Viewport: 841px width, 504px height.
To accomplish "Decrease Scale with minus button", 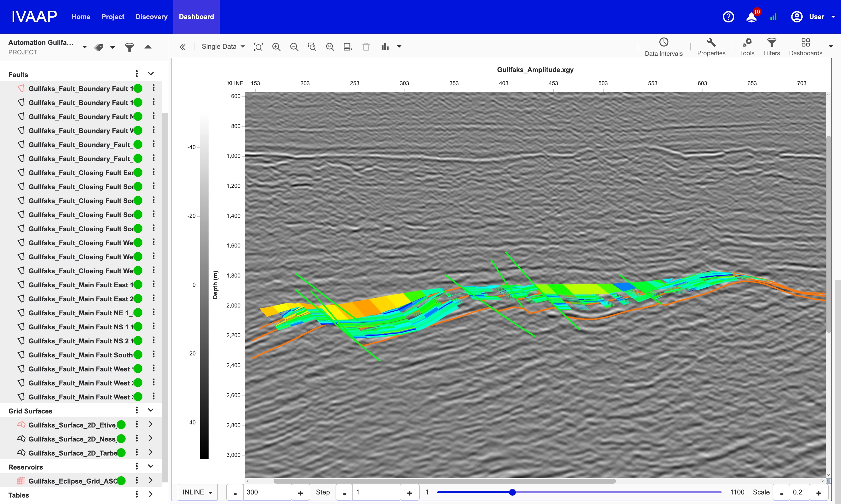I will pyautogui.click(x=781, y=493).
